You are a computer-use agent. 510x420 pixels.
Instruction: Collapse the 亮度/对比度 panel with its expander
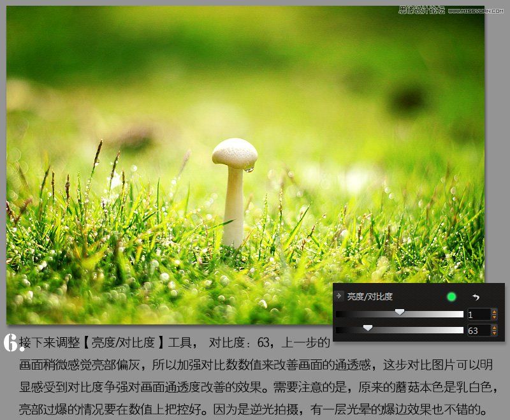coord(339,295)
